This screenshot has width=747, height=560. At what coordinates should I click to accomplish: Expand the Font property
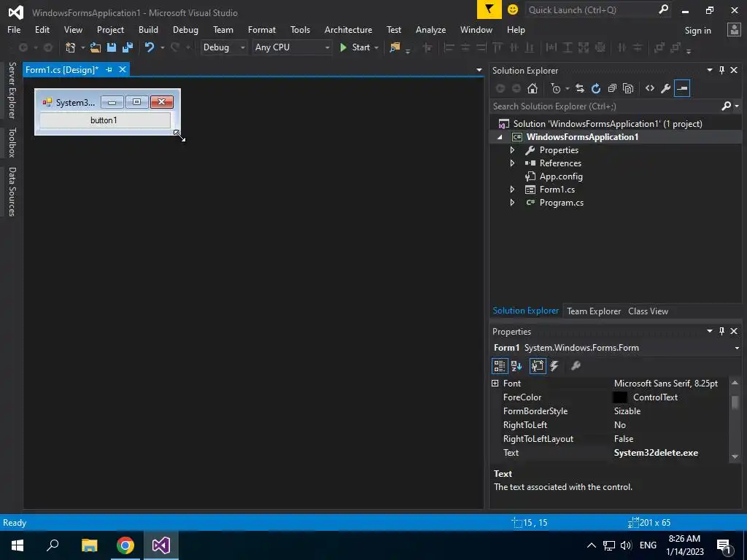coord(495,384)
